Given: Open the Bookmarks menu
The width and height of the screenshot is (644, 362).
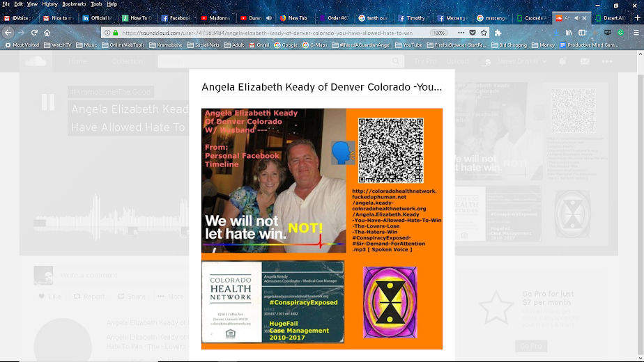Looking at the screenshot, I should click(x=74, y=4).
